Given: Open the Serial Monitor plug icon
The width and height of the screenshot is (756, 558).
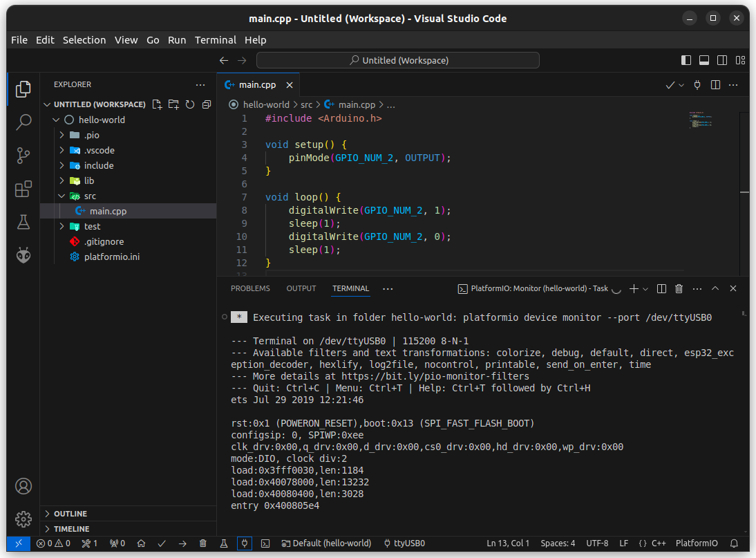Looking at the screenshot, I should click(x=245, y=543).
